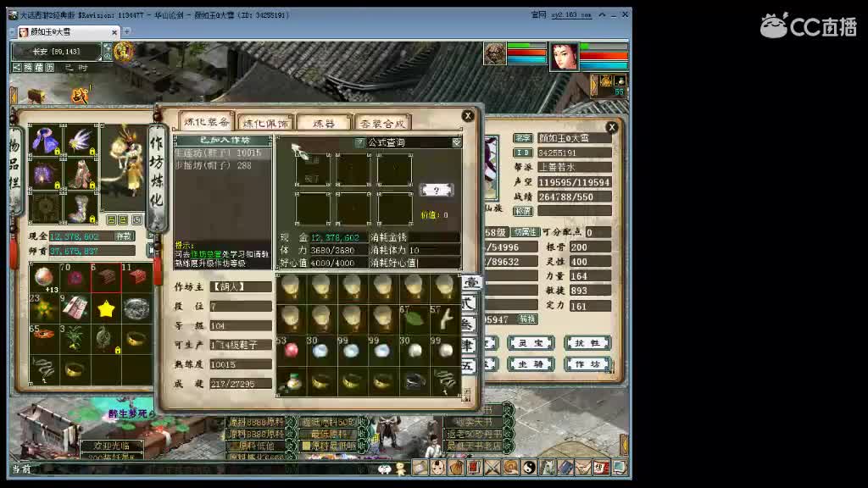Select the 颜如玉@大雪 window tab
The height and width of the screenshot is (488, 868).
point(69,32)
